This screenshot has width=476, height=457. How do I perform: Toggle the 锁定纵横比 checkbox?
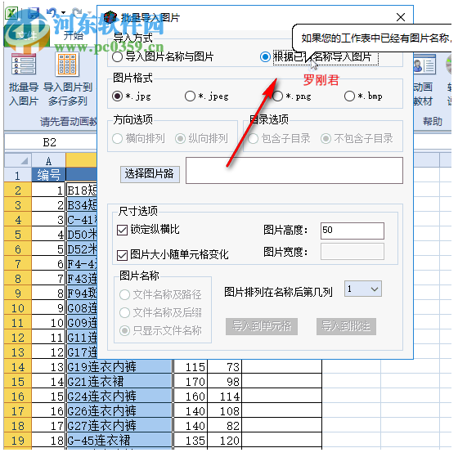click(122, 230)
